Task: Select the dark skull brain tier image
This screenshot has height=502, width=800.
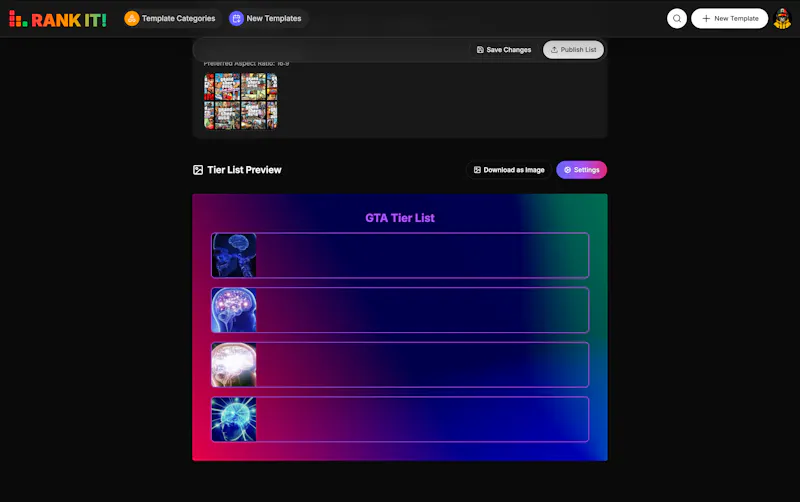Action: [x=234, y=255]
